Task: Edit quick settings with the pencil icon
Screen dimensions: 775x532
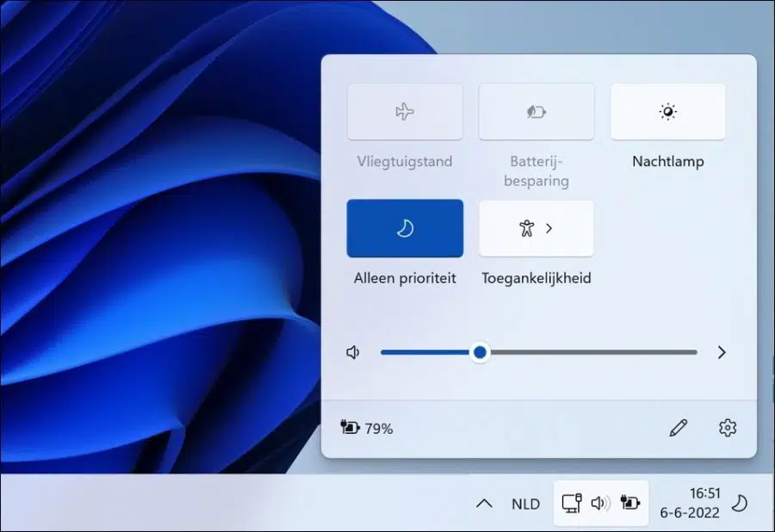Action: [x=679, y=428]
